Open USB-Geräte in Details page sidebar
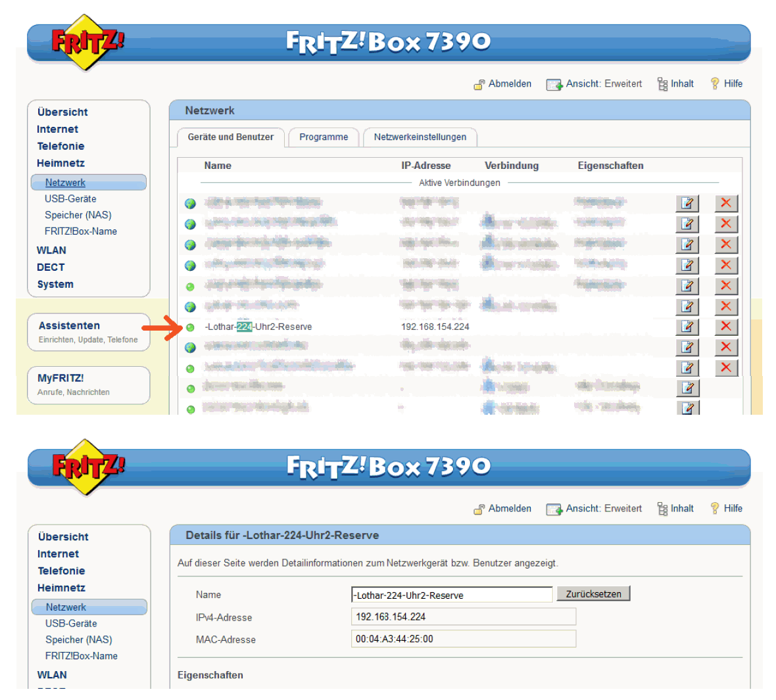Viewport: 776px width, 700px height. coord(71,623)
